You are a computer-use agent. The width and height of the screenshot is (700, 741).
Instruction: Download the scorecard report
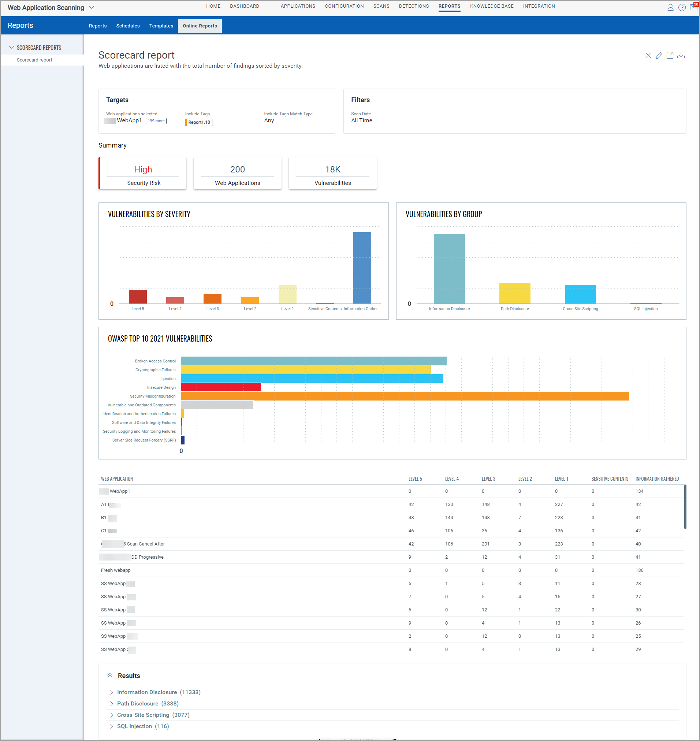pyautogui.click(x=681, y=56)
